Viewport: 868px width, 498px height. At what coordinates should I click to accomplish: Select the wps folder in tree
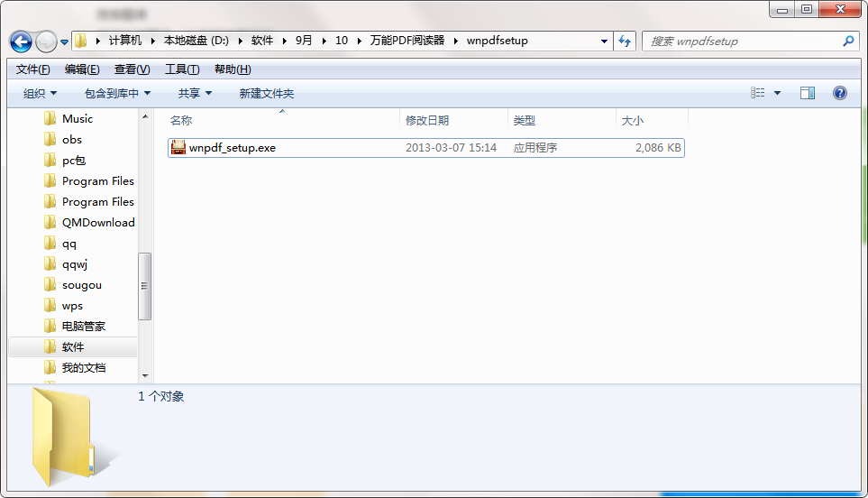73,306
